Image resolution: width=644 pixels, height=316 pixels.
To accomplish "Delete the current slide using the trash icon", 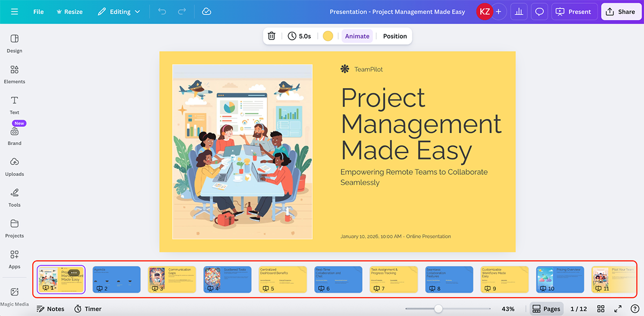I will [x=272, y=36].
